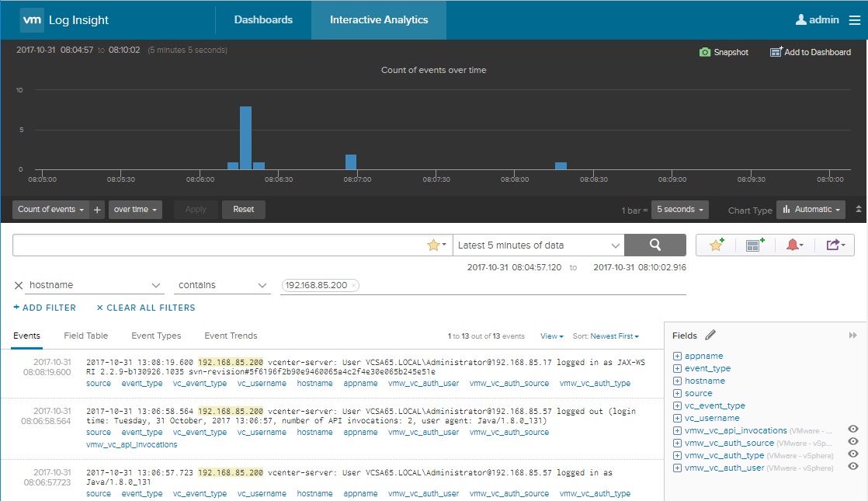Open the Field Table tab
This screenshot has height=501, width=868.
pyautogui.click(x=85, y=336)
